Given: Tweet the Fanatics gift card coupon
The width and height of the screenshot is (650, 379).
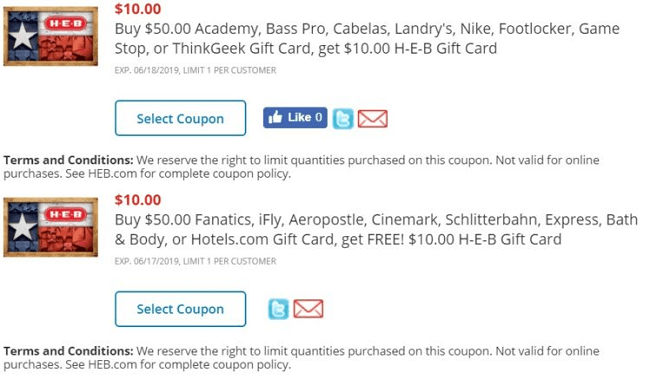Looking at the screenshot, I should pos(278,309).
